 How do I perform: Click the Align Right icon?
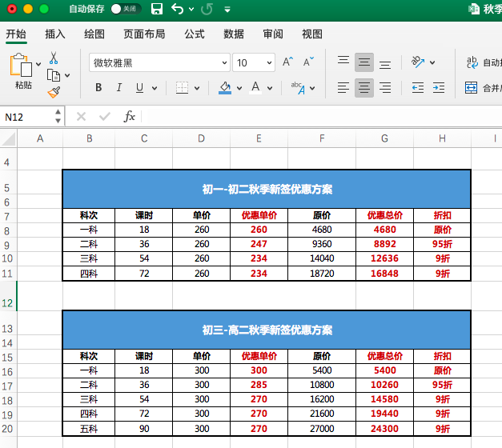[385, 88]
